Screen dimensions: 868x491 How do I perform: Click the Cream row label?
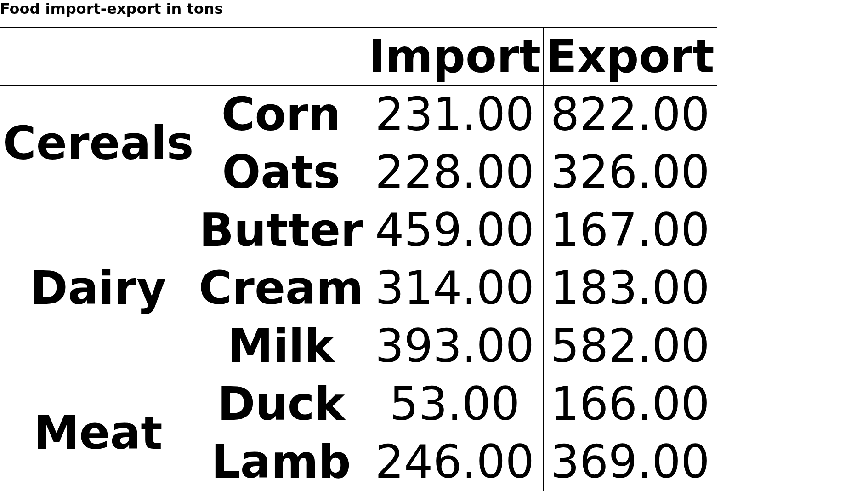(281, 288)
